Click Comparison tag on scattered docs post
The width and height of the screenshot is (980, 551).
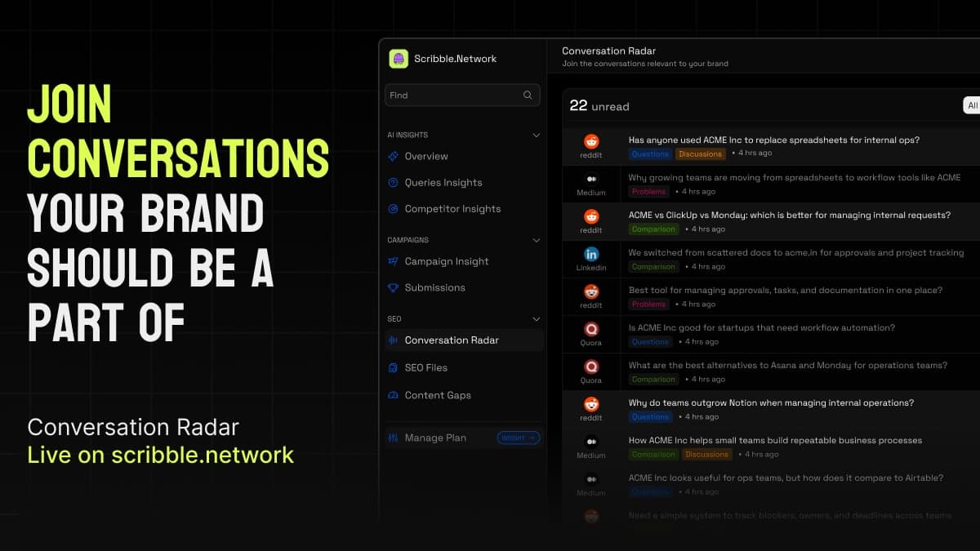tap(653, 266)
